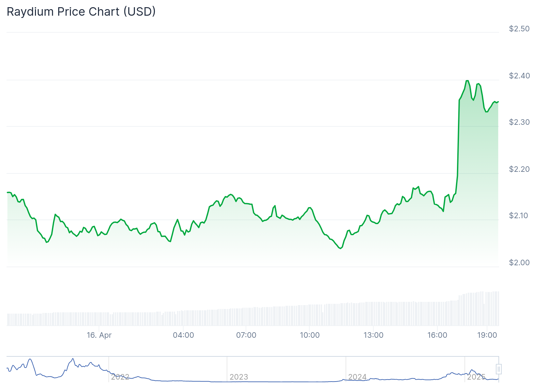
Task: Click the 16:00 time axis label
Action: click(x=437, y=335)
